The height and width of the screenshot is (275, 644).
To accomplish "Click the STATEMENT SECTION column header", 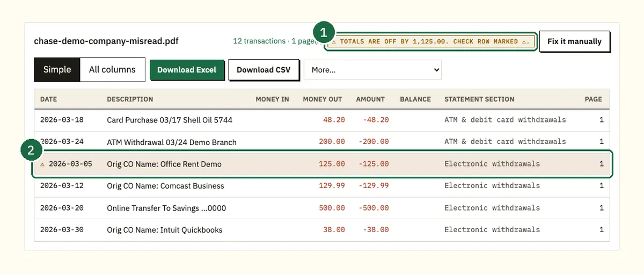I will [479, 99].
